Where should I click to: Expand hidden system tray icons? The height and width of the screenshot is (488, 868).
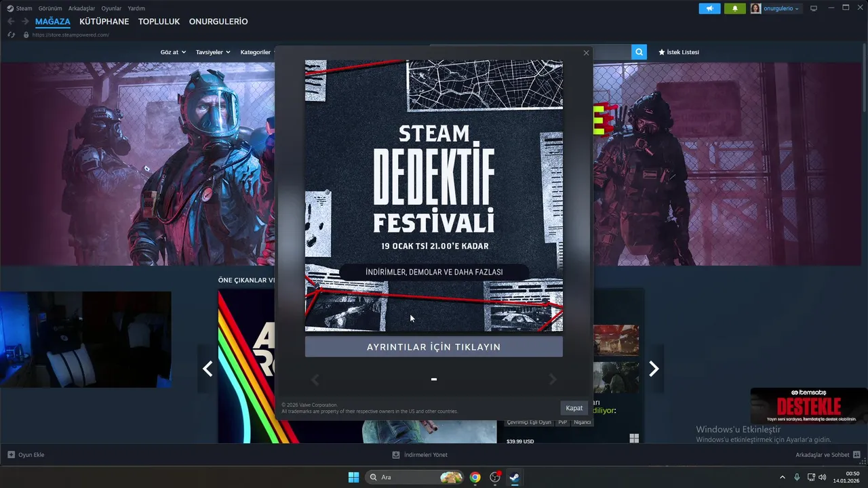pos(782,477)
